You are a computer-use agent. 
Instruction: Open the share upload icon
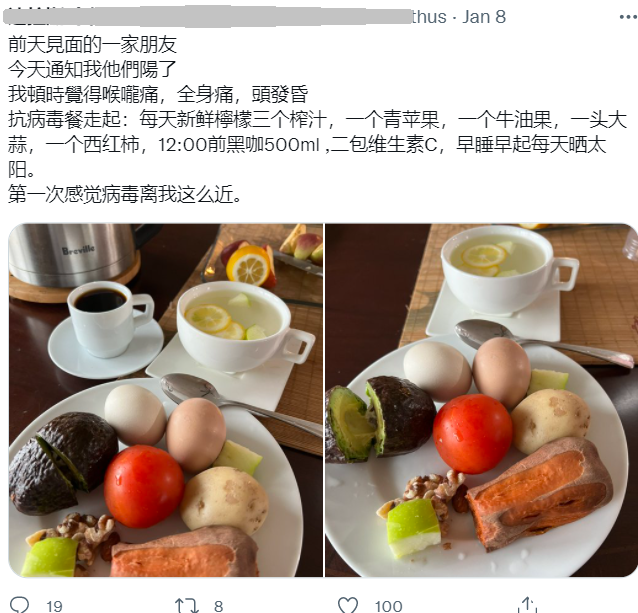click(528, 605)
